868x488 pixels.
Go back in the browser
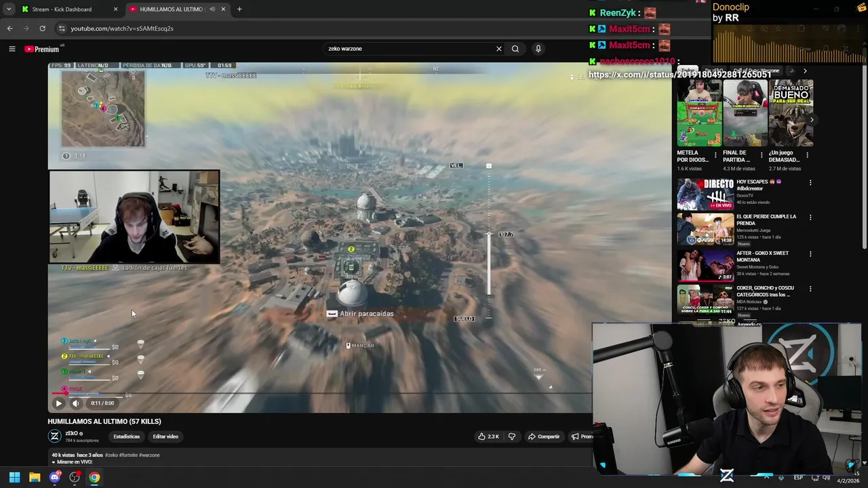pos(9,28)
